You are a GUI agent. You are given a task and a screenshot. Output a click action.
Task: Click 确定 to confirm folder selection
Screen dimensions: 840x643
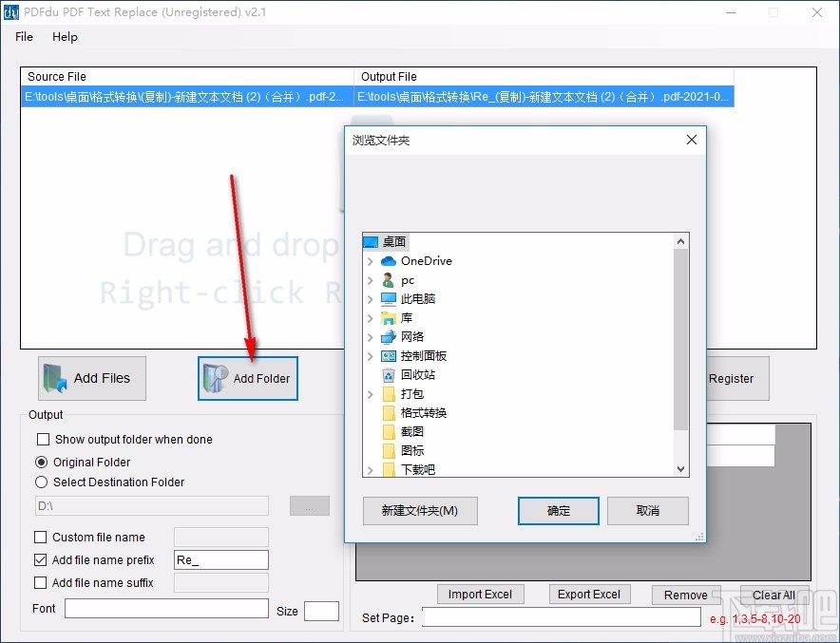(558, 510)
